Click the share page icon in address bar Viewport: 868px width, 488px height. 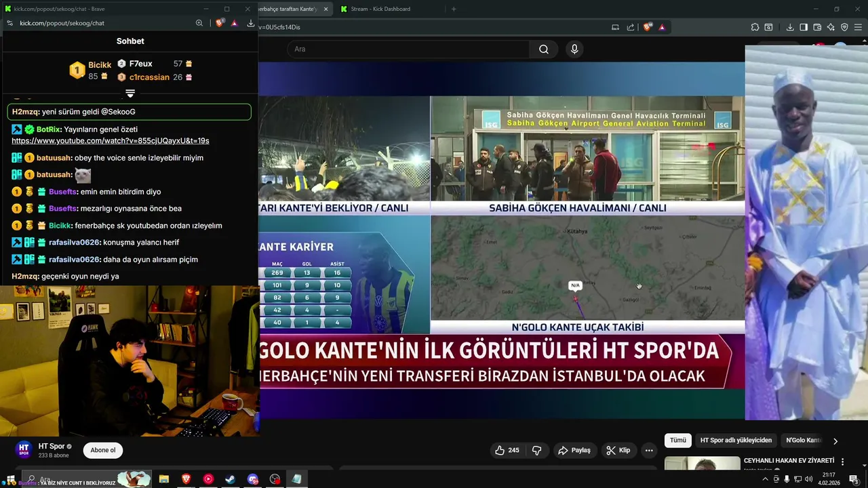click(631, 27)
